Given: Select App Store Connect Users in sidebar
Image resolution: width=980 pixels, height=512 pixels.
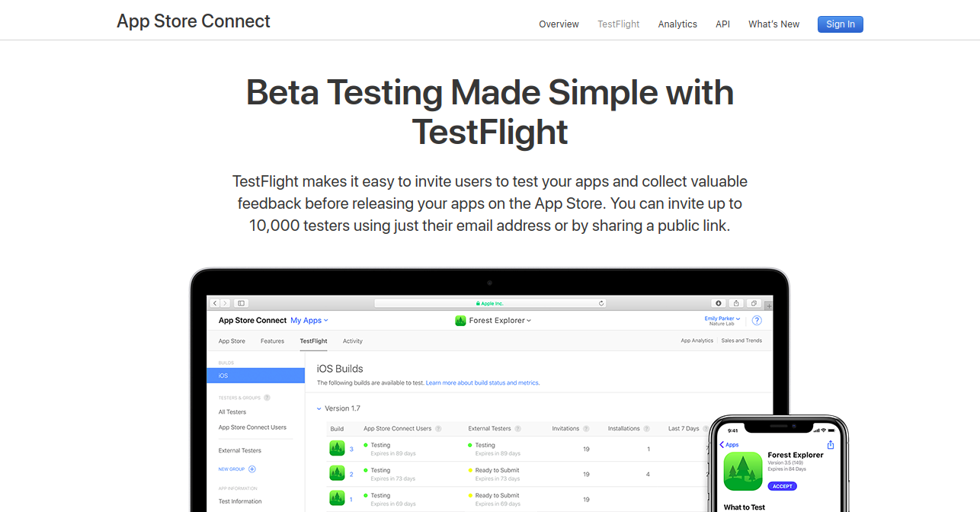Looking at the screenshot, I should point(252,427).
